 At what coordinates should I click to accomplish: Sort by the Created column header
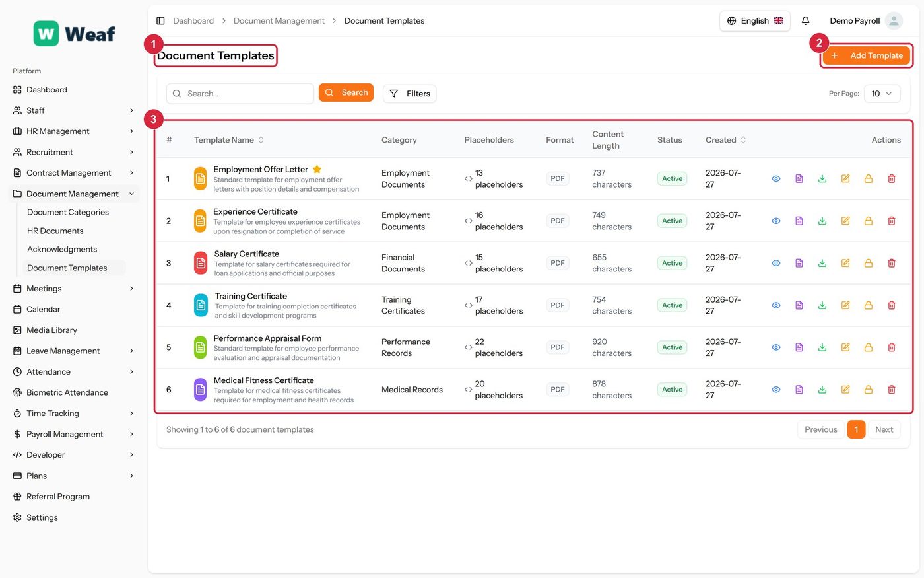(726, 140)
